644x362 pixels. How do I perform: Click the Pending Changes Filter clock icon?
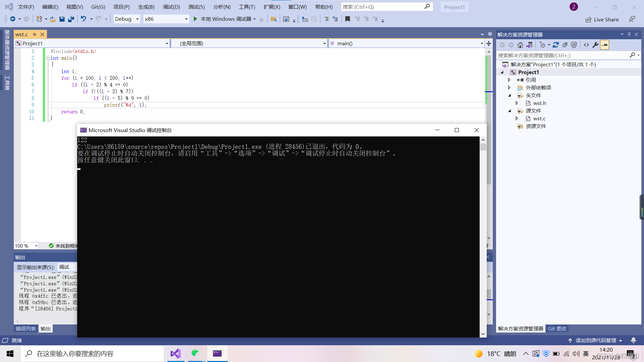point(542,45)
